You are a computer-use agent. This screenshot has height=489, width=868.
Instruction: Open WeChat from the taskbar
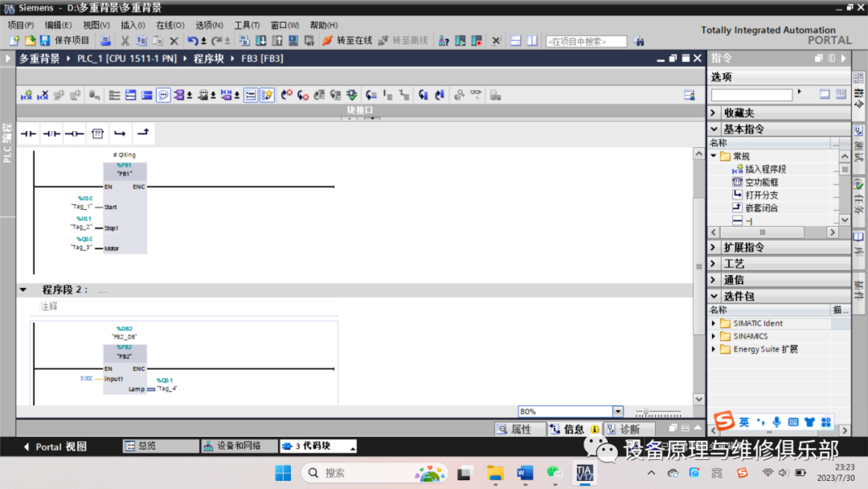pyautogui.click(x=554, y=473)
